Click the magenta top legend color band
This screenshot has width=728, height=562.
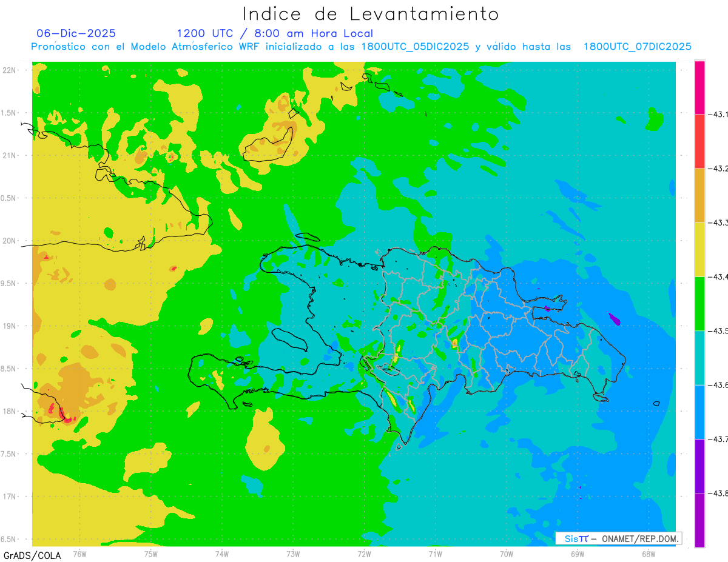699,87
